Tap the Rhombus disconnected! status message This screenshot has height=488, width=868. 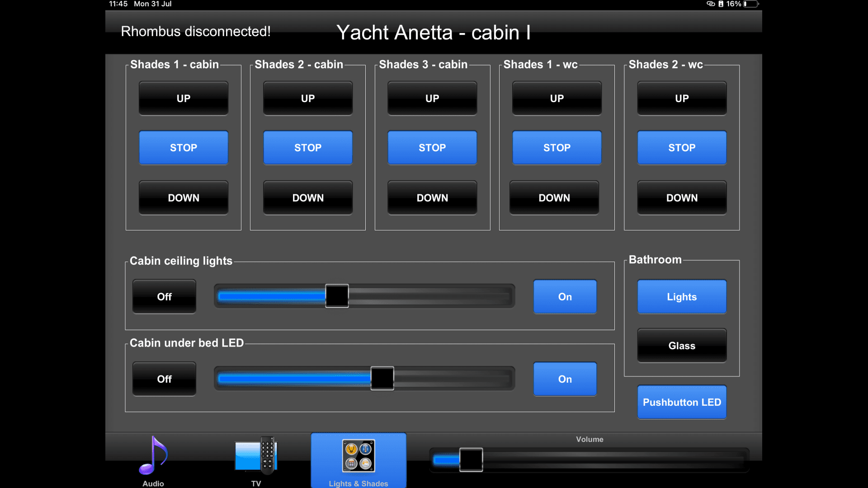pos(196,32)
